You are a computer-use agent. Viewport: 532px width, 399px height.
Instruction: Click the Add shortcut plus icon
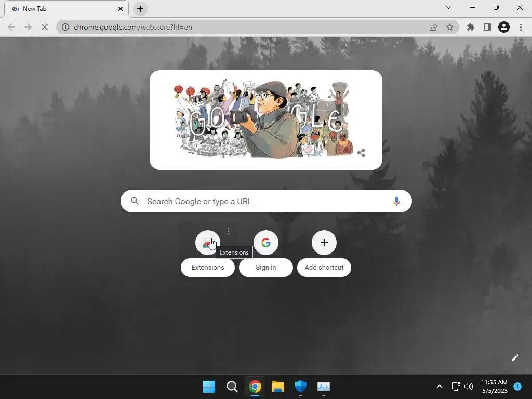(x=324, y=243)
